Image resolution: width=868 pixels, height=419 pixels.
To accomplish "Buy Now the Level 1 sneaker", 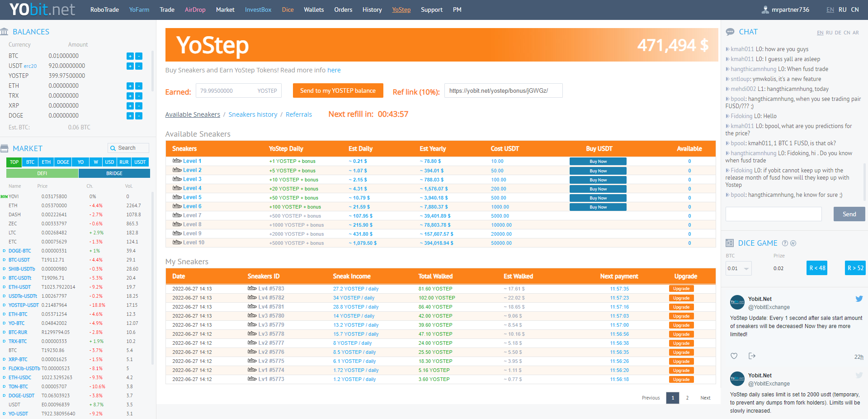I will click(598, 162).
